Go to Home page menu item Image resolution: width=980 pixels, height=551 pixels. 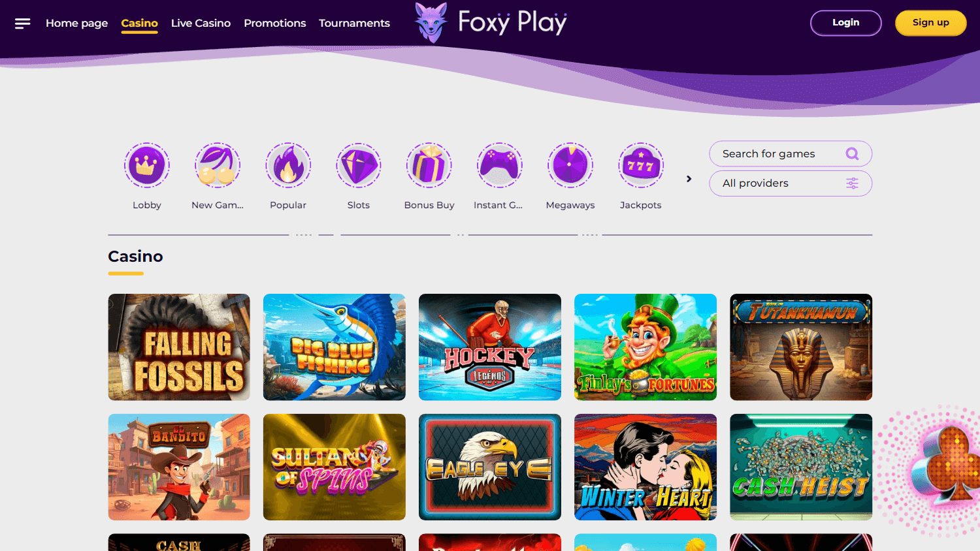pyautogui.click(x=77, y=24)
